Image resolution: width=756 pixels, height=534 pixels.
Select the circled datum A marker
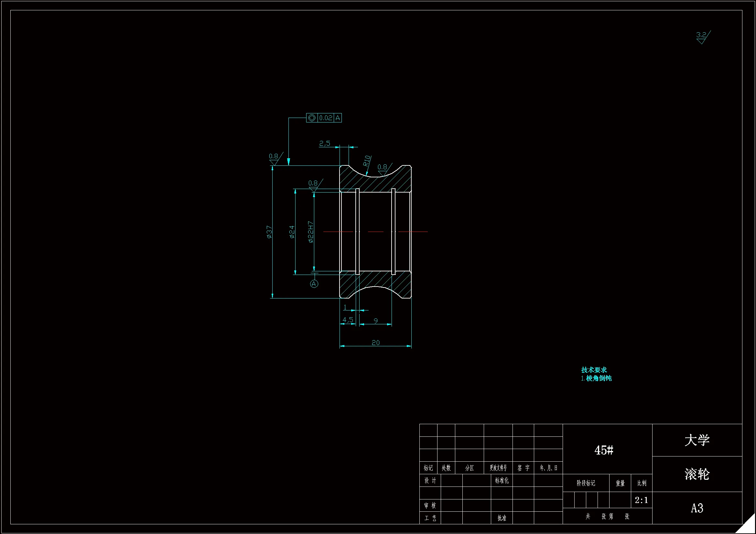pos(314,284)
